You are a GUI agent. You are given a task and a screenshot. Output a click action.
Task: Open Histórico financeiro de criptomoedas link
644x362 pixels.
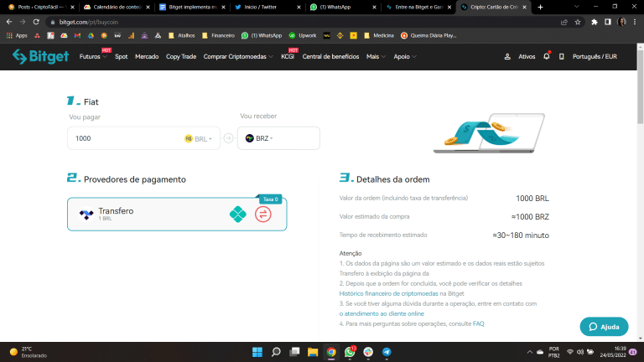click(388, 293)
